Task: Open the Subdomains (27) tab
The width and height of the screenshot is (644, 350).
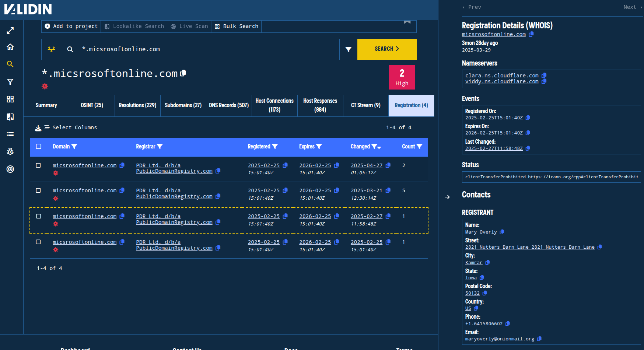Action: [183, 106]
